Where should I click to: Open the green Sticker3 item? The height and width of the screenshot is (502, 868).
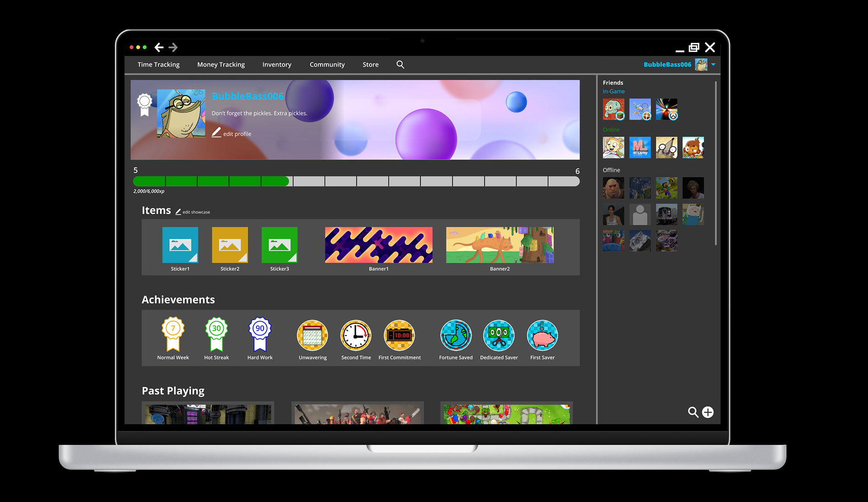click(x=280, y=245)
